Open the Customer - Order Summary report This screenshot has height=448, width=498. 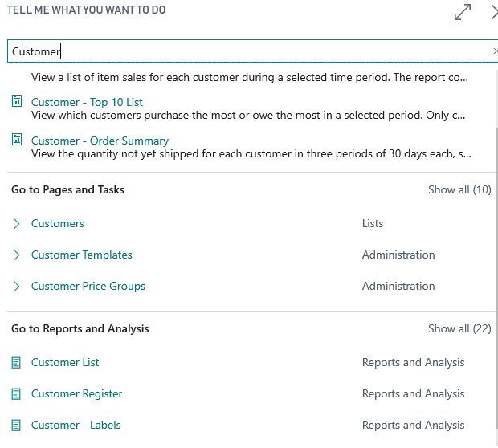tap(100, 141)
